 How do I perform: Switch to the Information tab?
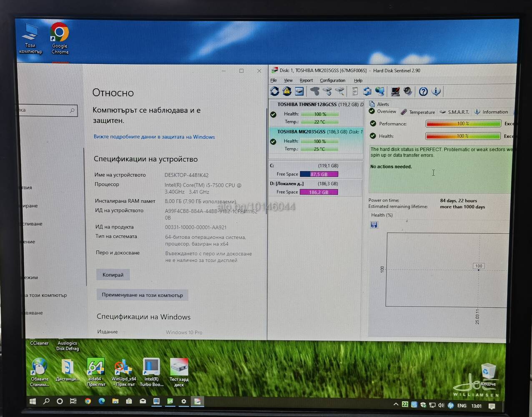(491, 112)
